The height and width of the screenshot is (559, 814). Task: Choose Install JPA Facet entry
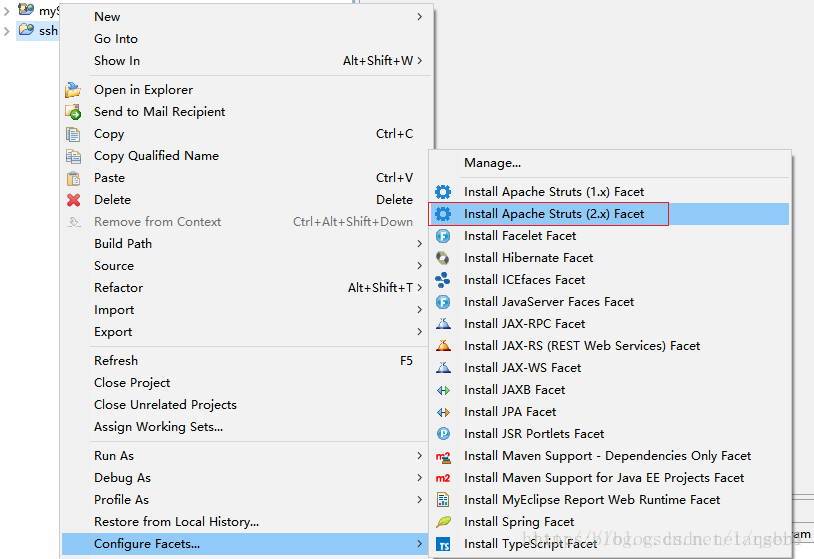click(610, 412)
